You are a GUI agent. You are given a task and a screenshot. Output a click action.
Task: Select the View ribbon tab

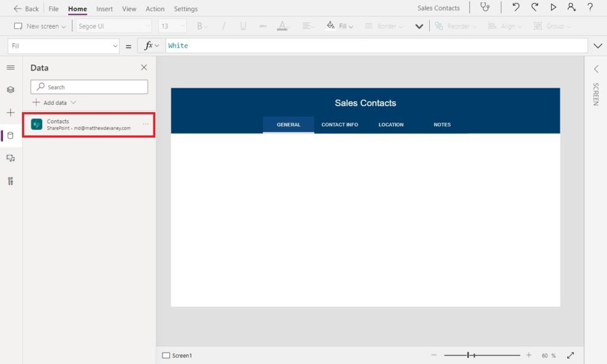(129, 8)
